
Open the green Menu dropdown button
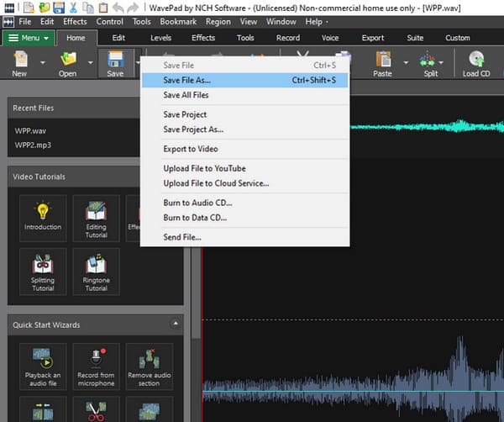click(x=29, y=38)
